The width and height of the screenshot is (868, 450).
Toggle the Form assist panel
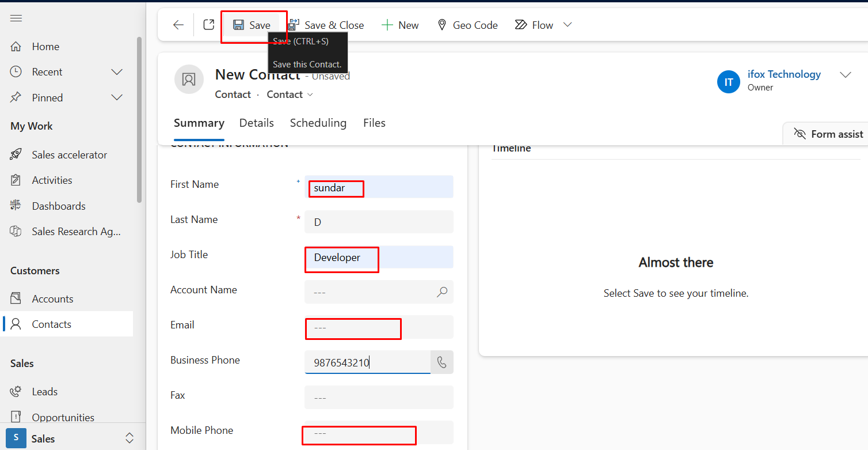coord(828,134)
